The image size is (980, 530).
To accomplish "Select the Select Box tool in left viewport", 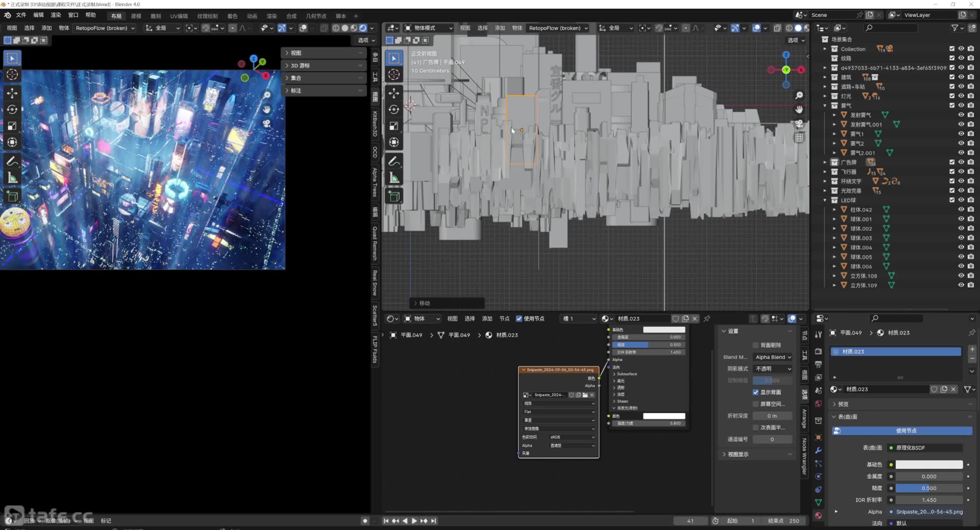I will click(x=12, y=58).
